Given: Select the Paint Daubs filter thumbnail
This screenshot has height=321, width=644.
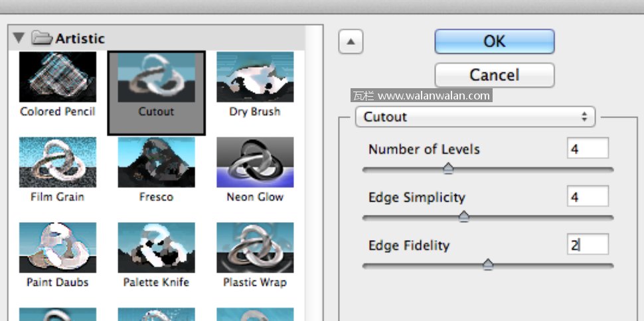Looking at the screenshot, I should [58, 247].
